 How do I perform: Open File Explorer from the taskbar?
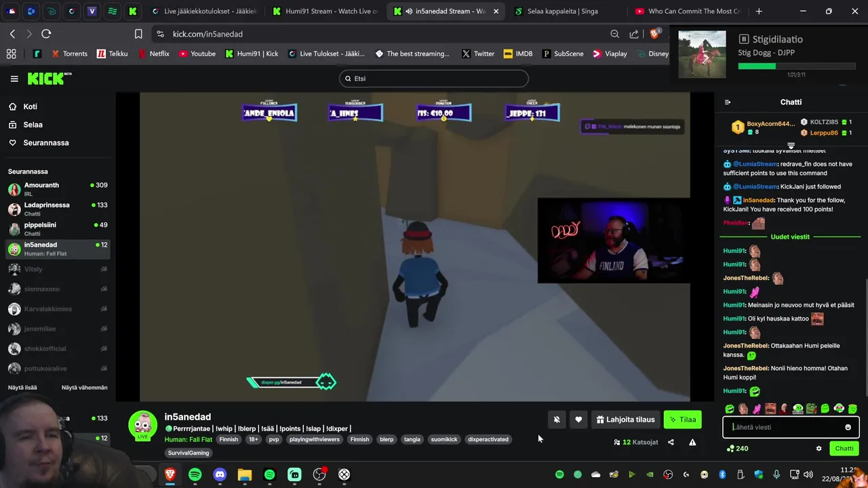245,474
